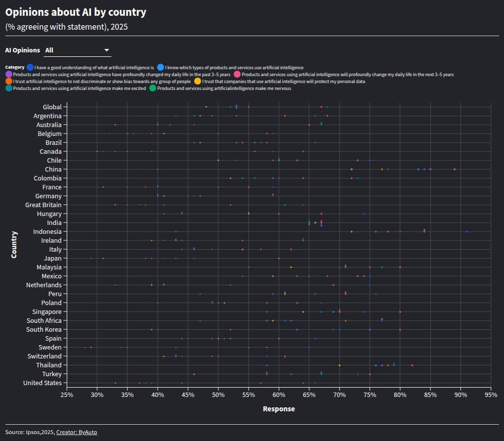This screenshot has height=441, width=504.
Task: Click the 'China' country label
Action: [x=53, y=169]
